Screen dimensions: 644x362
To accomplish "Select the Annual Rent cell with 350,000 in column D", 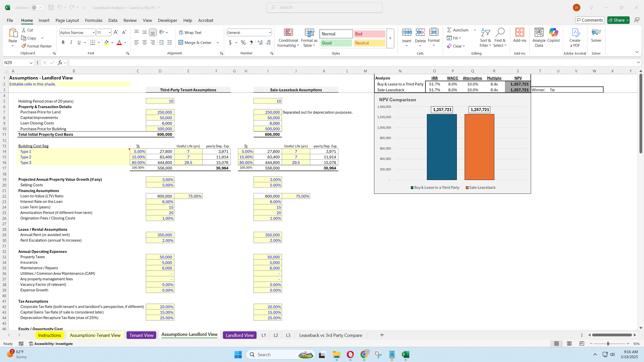I will coord(160,235).
